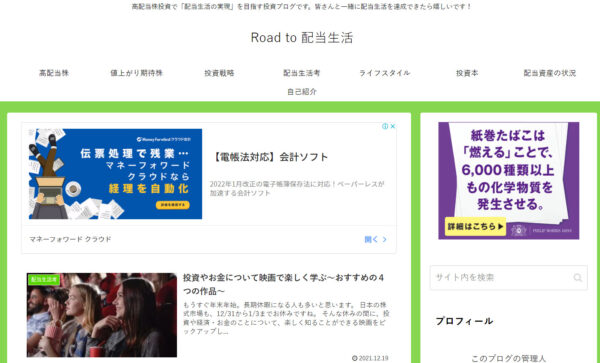Click the 詳細はこちら button in the purple ad
Screen dimensions: 600x363
click(475, 226)
